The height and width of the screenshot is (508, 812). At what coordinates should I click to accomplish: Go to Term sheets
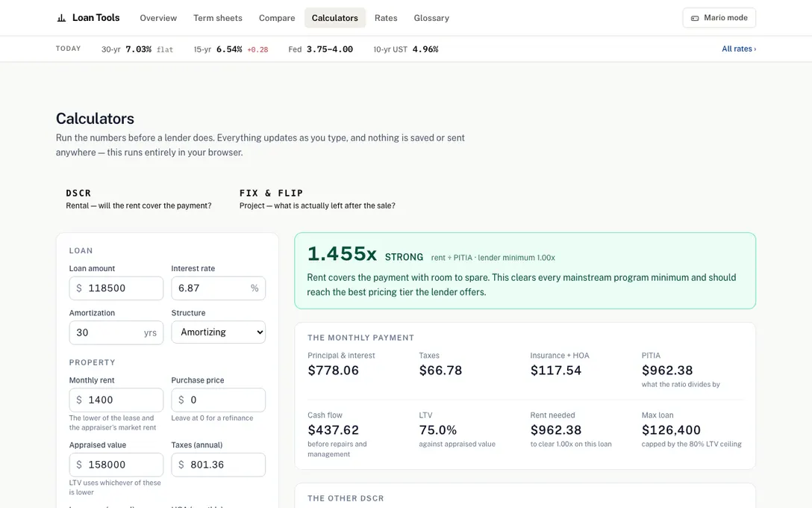coord(217,18)
